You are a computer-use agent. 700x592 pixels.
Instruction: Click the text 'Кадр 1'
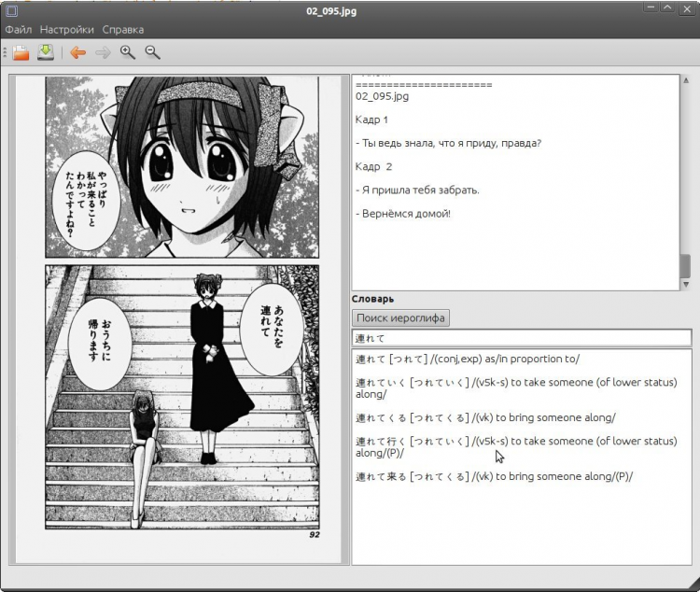point(371,120)
